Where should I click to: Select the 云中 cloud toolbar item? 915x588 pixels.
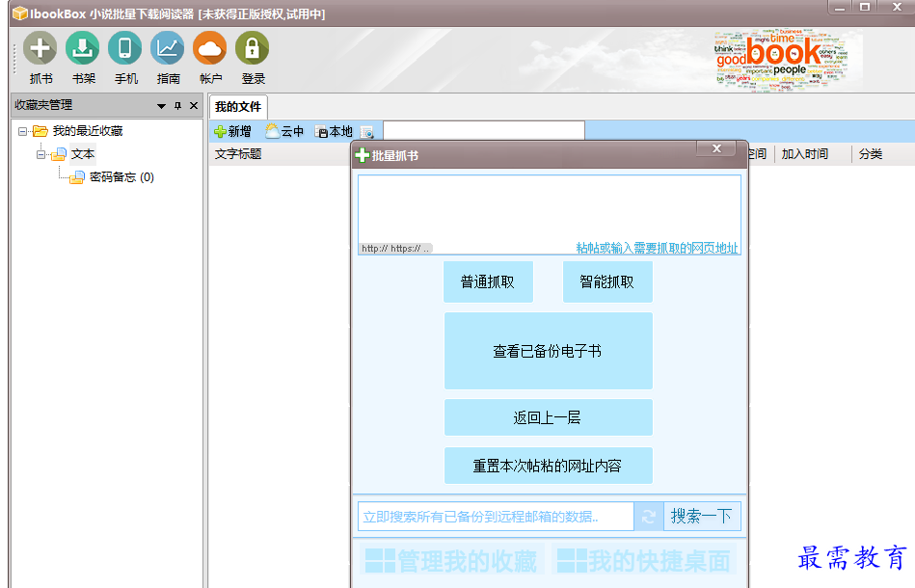coord(284,131)
